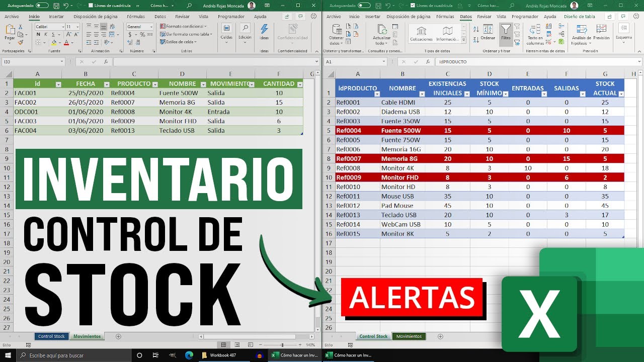Open the CANTIDAD column filter dropdown
Image resolution: width=644 pixels, height=362 pixels.
click(x=300, y=84)
